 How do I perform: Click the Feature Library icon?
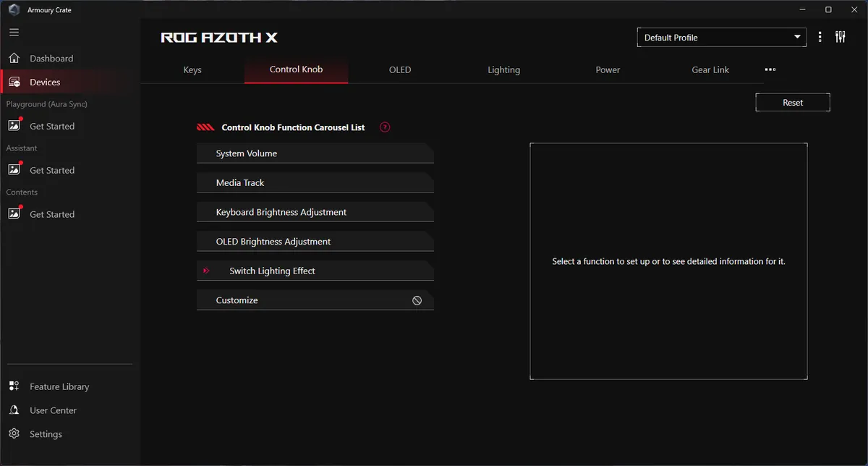13,386
